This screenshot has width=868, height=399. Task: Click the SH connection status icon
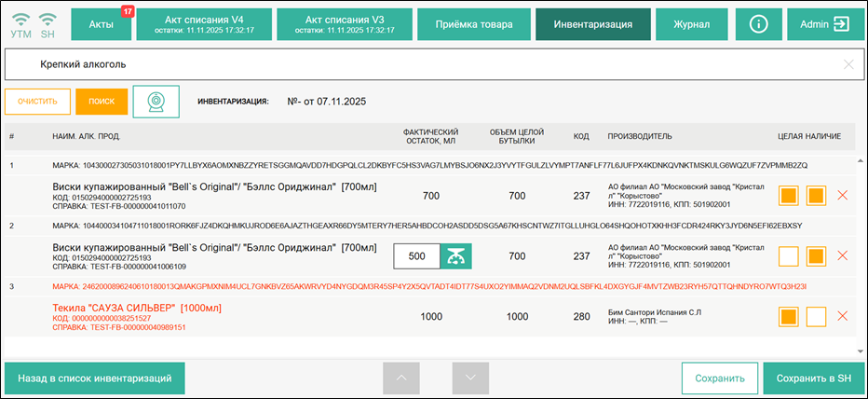point(47,24)
